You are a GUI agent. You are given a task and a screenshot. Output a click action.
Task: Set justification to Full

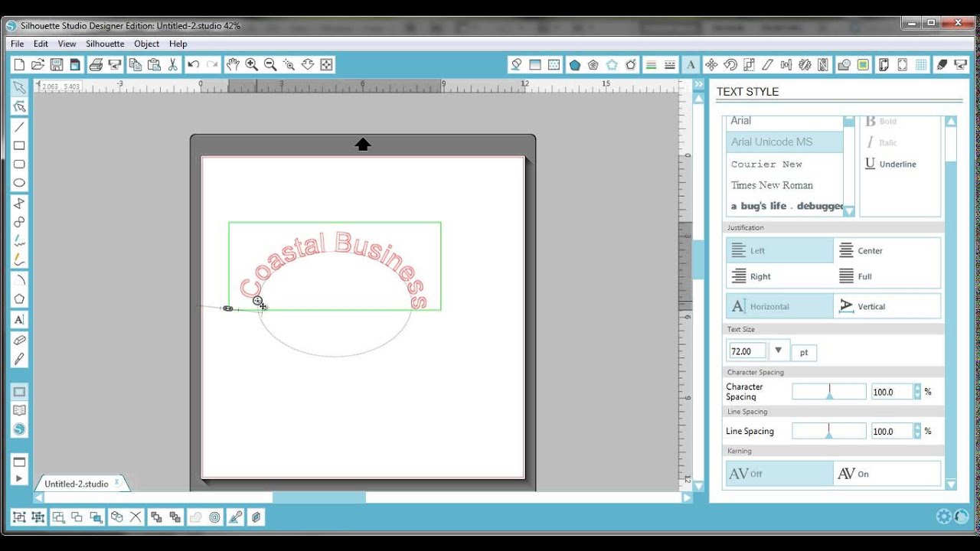click(x=887, y=276)
